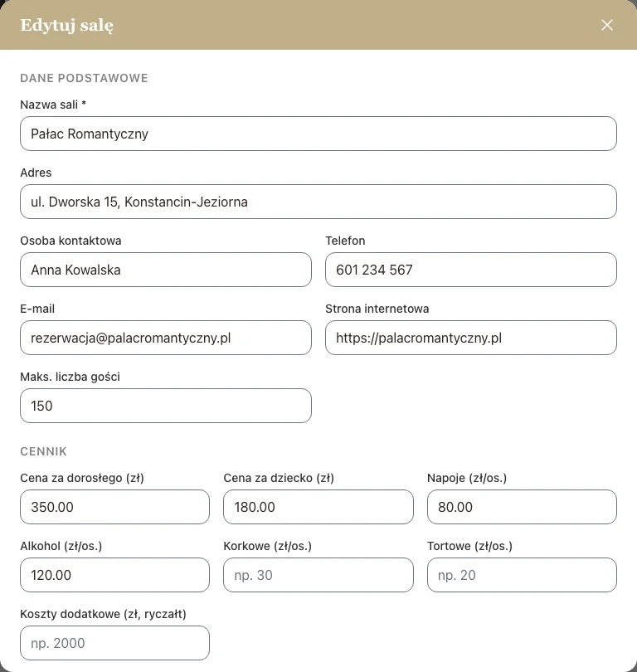Screen dimensions: 637x672
Task: Select the Osoba kontaktowa input
Action: pos(166,270)
